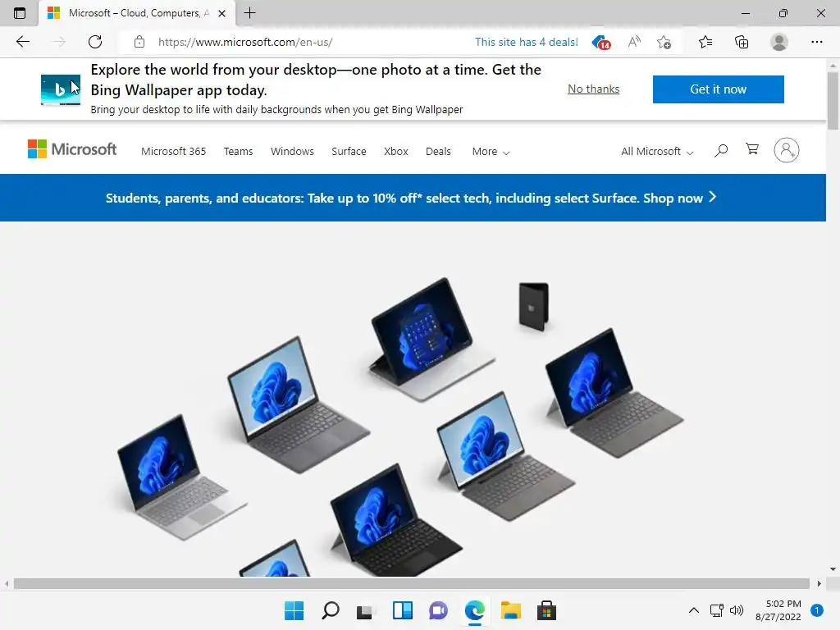The width and height of the screenshot is (840, 630).
Task: Open the Chat taskbar icon
Action: click(438, 610)
